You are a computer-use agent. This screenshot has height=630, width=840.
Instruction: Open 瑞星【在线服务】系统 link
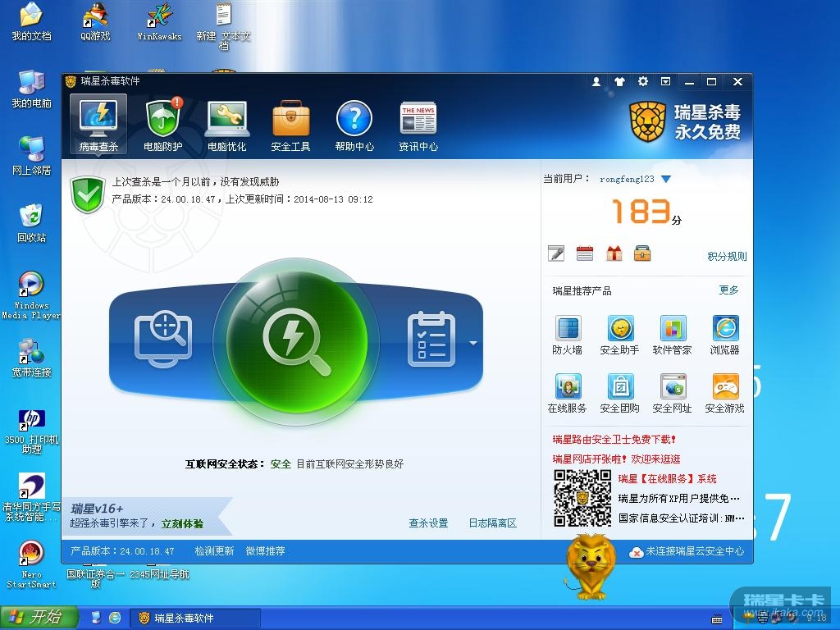click(x=668, y=479)
